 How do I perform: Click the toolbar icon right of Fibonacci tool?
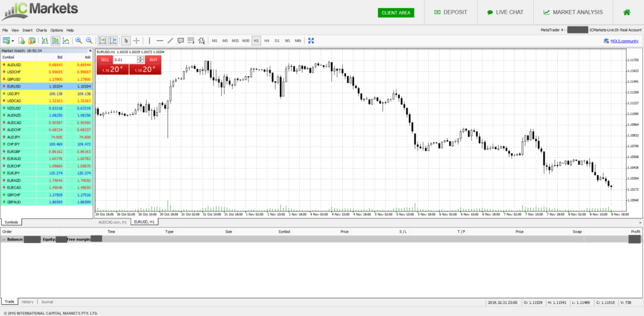pos(202,41)
